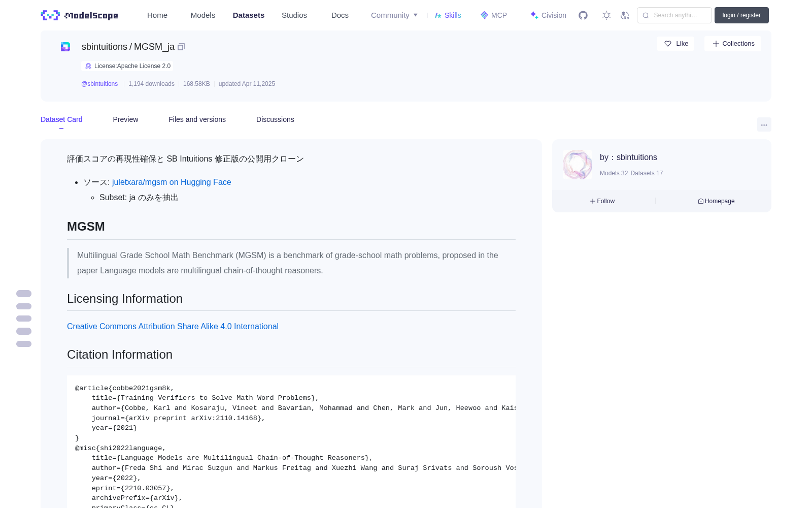Image resolution: width=812 pixels, height=508 pixels.
Task: Switch language with the translate icon
Action: tap(625, 15)
